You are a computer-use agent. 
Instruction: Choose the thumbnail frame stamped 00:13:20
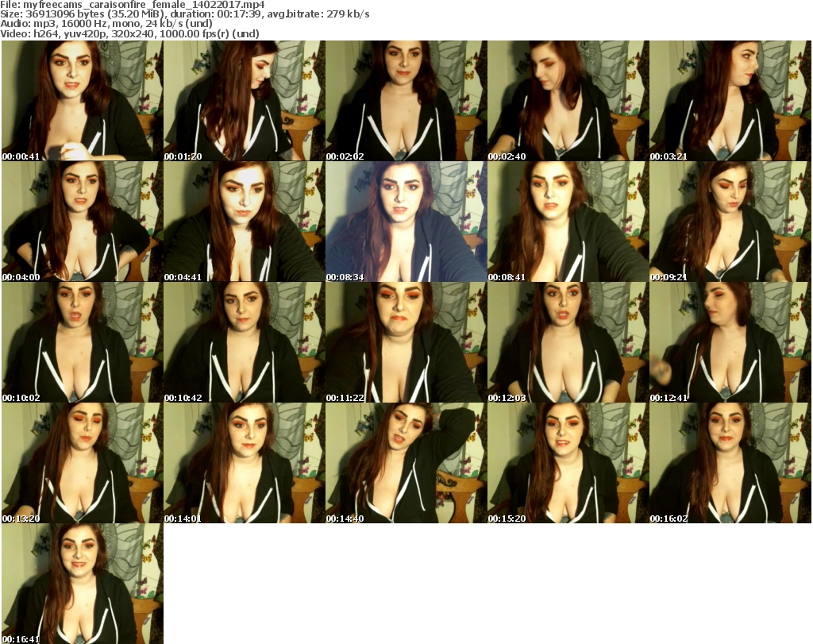(83, 463)
